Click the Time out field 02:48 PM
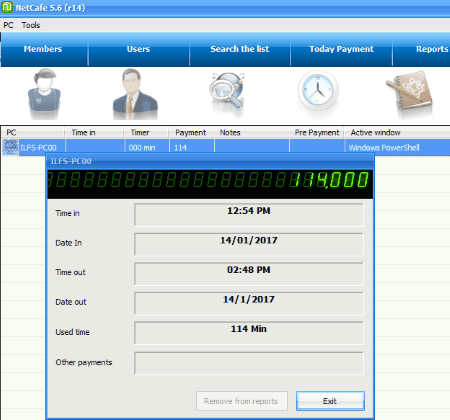The width and height of the screenshot is (450, 420). click(249, 274)
